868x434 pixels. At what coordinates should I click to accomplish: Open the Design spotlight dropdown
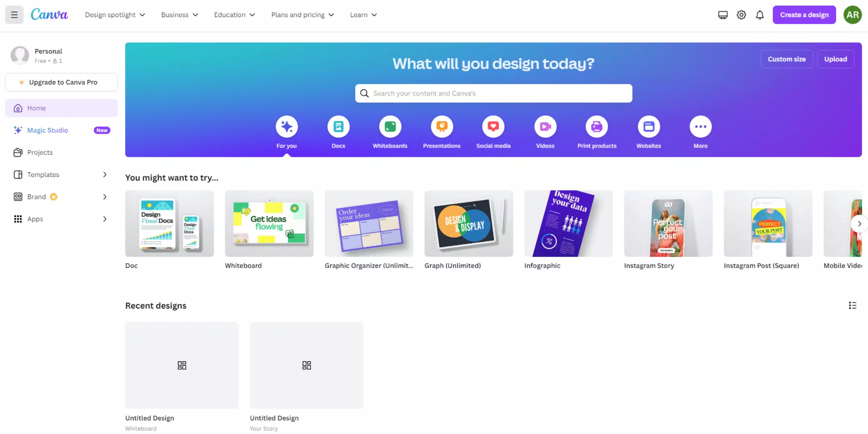(115, 15)
